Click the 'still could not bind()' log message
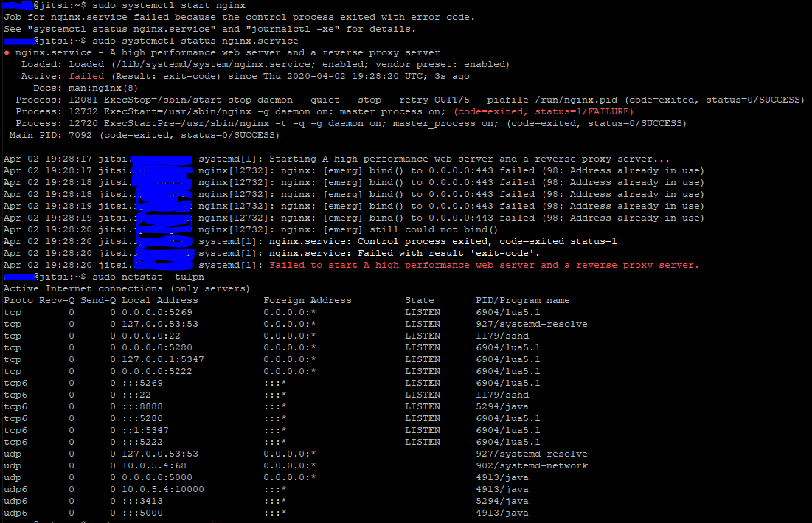This screenshot has height=523, width=812. pos(434,229)
